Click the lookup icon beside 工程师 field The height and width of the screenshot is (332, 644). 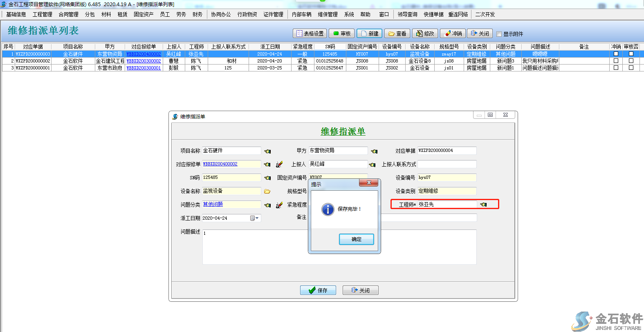pos(483,205)
